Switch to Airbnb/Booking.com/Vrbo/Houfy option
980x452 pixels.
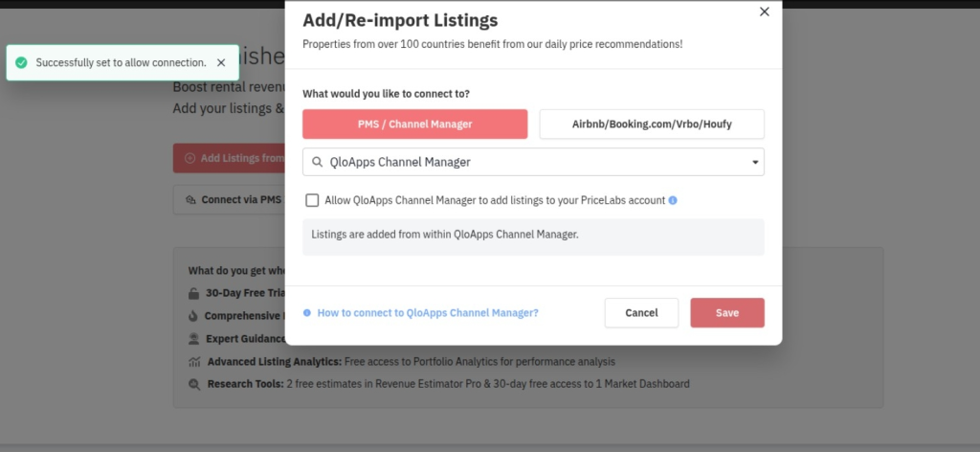click(652, 124)
